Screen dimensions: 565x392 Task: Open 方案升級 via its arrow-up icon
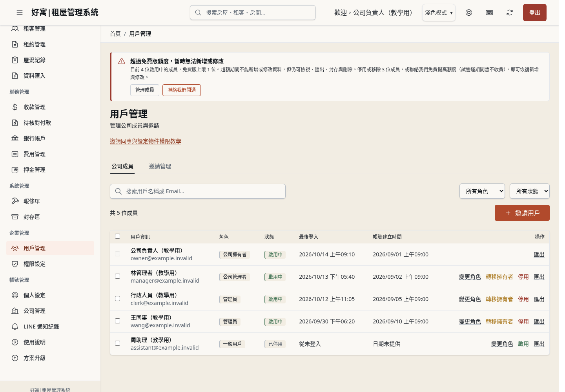[x=15, y=358]
